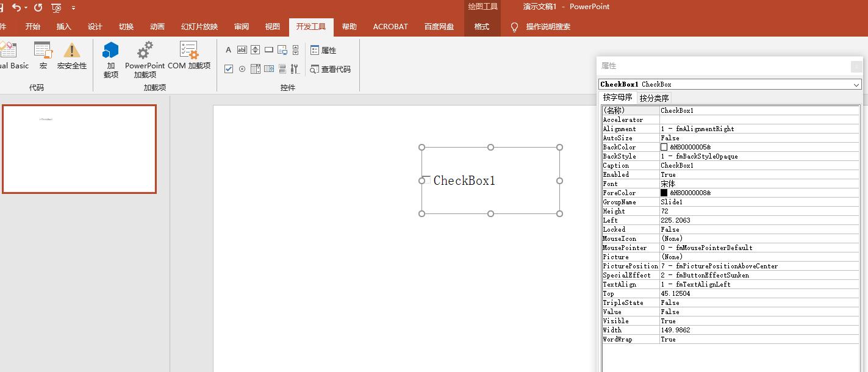Select the CommandButton control tool
868x372 pixels.
point(269,49)
